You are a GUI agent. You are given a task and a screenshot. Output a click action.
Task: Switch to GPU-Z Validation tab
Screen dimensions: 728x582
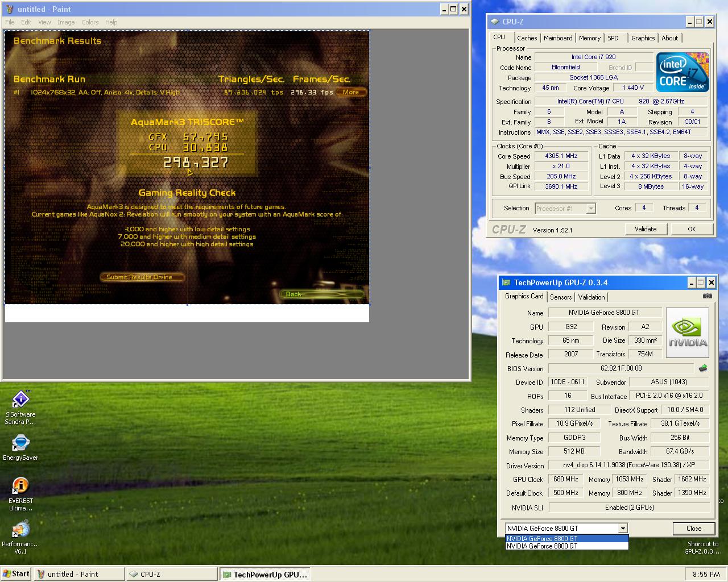(x=591, y=297)
